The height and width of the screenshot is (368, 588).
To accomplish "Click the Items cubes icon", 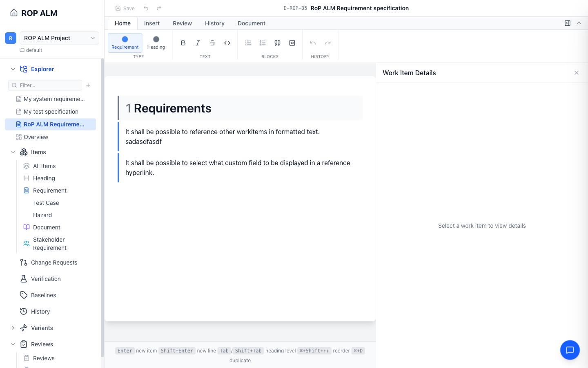I will coord(24,152).
